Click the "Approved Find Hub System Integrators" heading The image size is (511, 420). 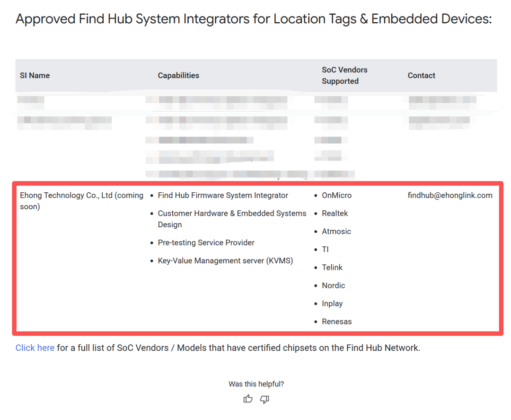(x=254, y=19)
